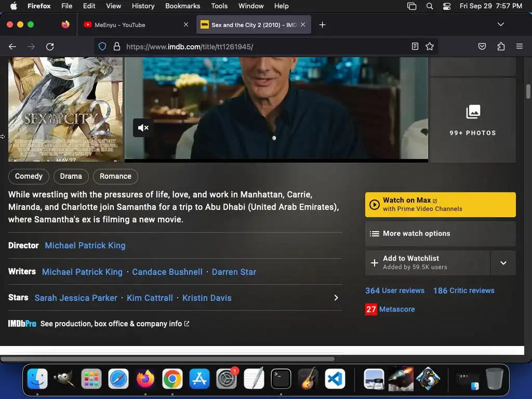532x399 pixels.
Task: Open writer Darren Star link
Action: [234, 272]
